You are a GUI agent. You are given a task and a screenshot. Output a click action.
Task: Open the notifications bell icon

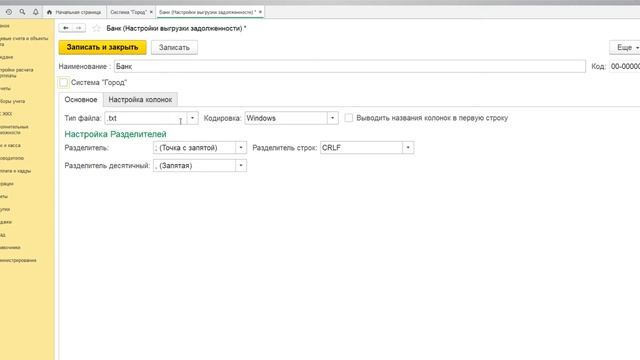coord(36,12)
